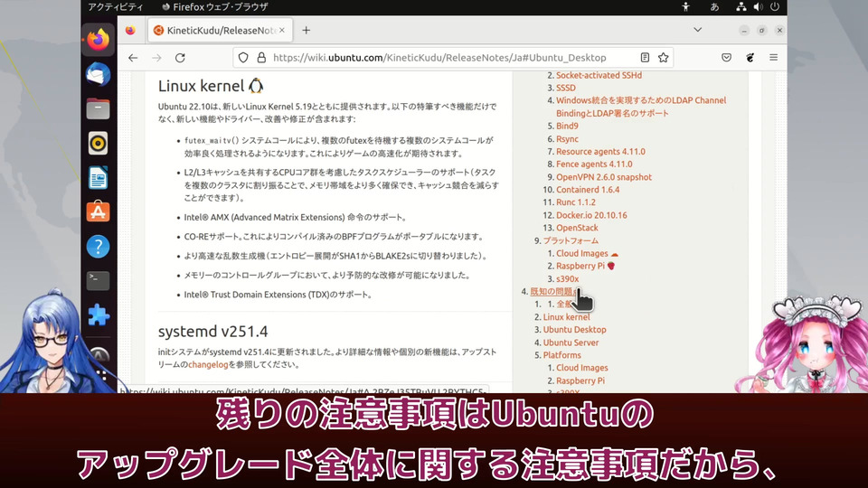Screen dimensions: 868x488
Task: Jump to s390x under プラットフォーム
Action: pyautogui.click(x=568, y=279)
